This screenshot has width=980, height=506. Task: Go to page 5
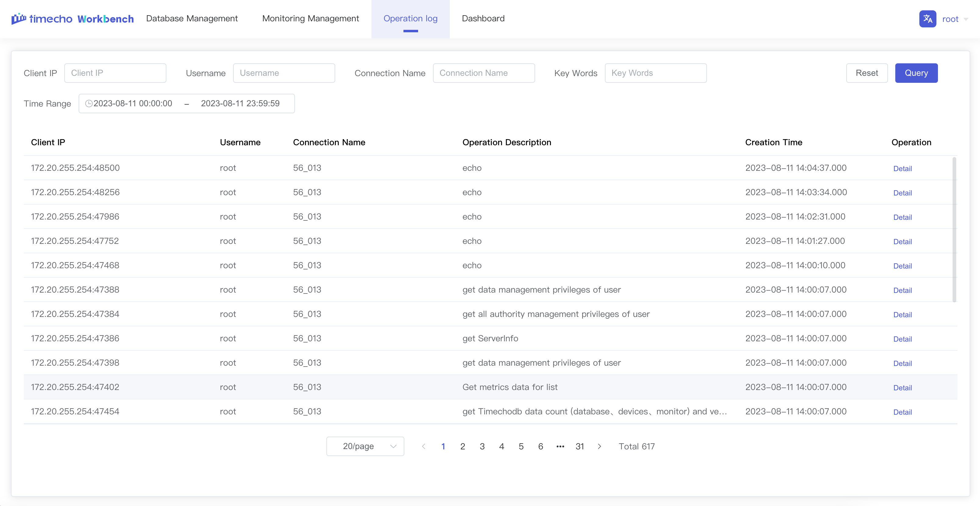coord(521,446)
